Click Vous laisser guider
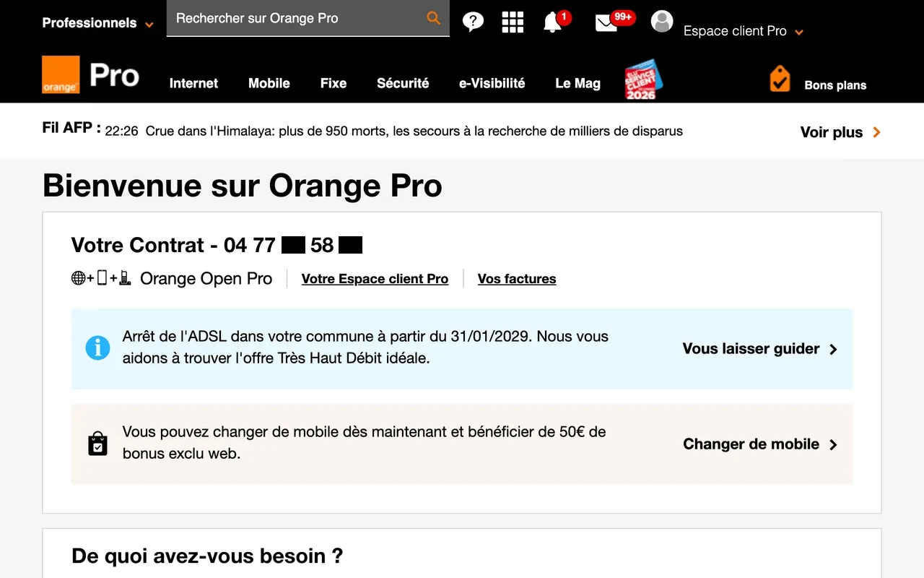Viewport: 924px width, 578px height. click(x=751, y=349)
